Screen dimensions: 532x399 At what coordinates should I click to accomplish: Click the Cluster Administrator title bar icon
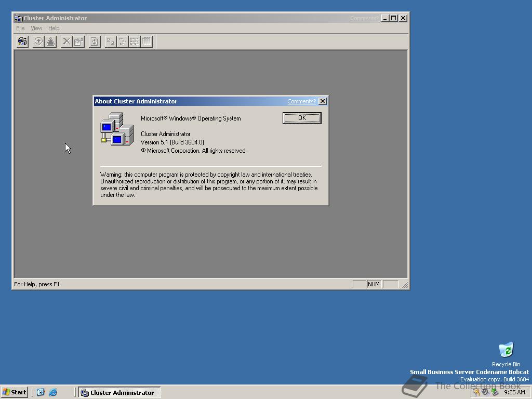click(x=18, y=18)
